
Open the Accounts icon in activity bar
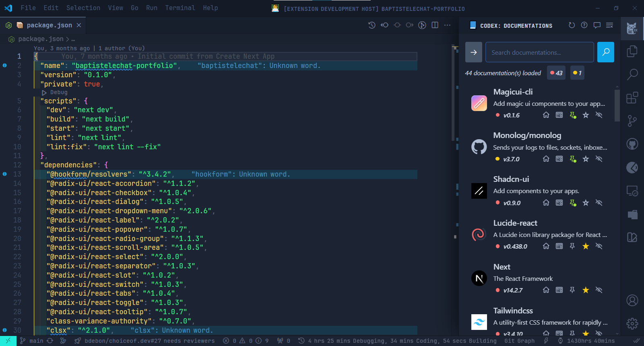click(x=632, y=300)
